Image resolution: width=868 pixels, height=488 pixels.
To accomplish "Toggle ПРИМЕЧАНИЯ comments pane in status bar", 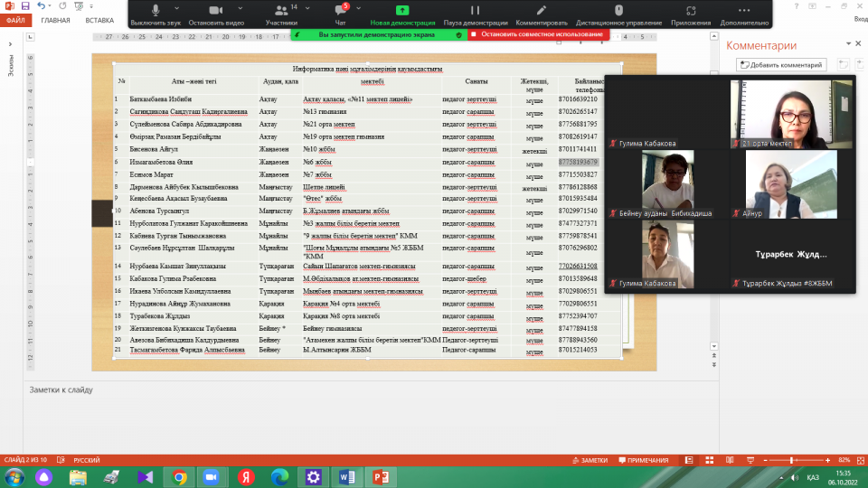I will point(643,460).
